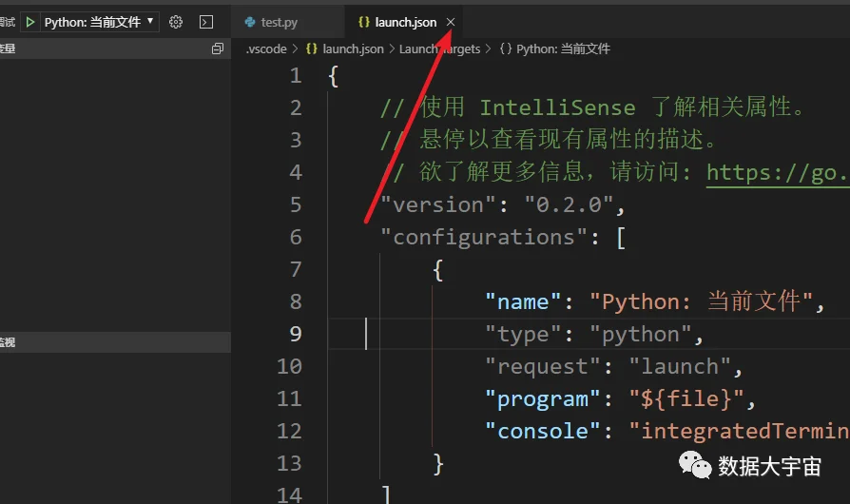Click the 使用 IntelliSense comment on line 2
Image resolution: width=850 pixels, height=504 pixels.
[592, 107]
